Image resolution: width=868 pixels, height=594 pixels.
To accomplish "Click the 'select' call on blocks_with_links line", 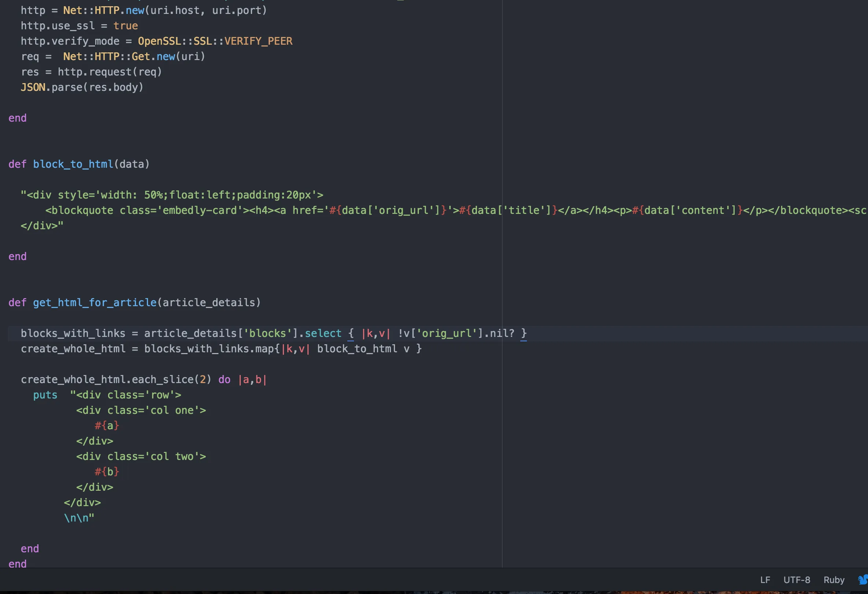I will point(323,333).
